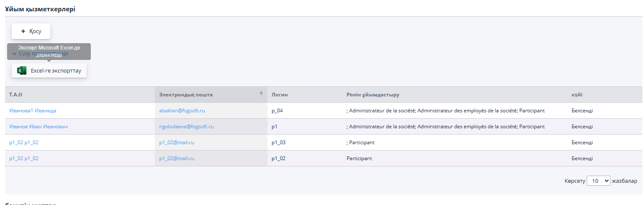The width and height of the screenshot is (644, 205).
Task: Open p1_02 p1_02 link with login p1_02
Action: [24, 158]
